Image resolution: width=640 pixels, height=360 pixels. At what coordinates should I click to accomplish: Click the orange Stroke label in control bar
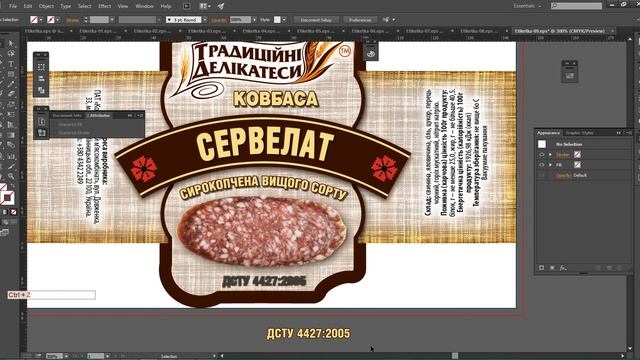click(x=72, y=20)
